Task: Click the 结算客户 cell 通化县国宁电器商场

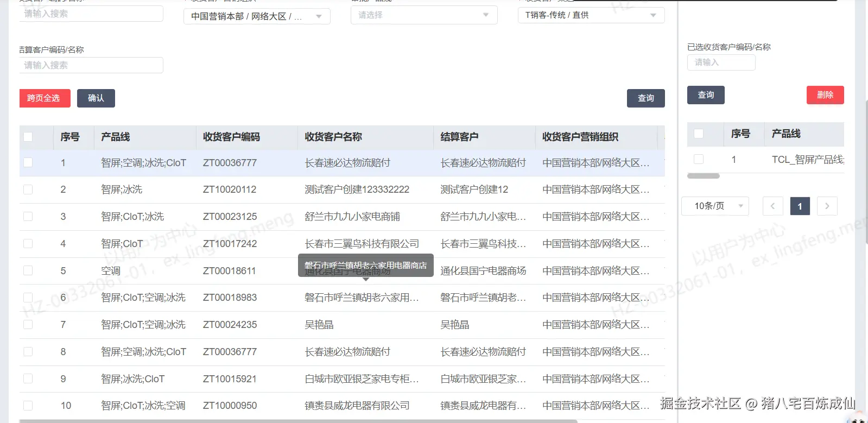Action: (x=483, y=270)
